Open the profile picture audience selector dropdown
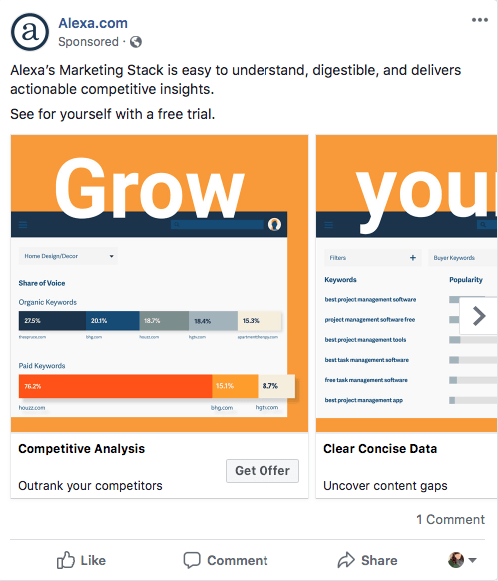This screenshot has width=498, height=581. pos(462,560)
